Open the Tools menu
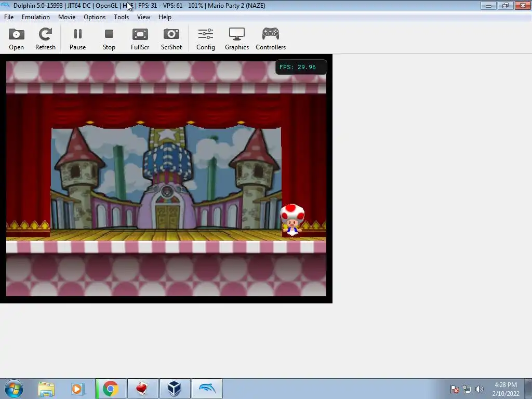 pos(121,17)
